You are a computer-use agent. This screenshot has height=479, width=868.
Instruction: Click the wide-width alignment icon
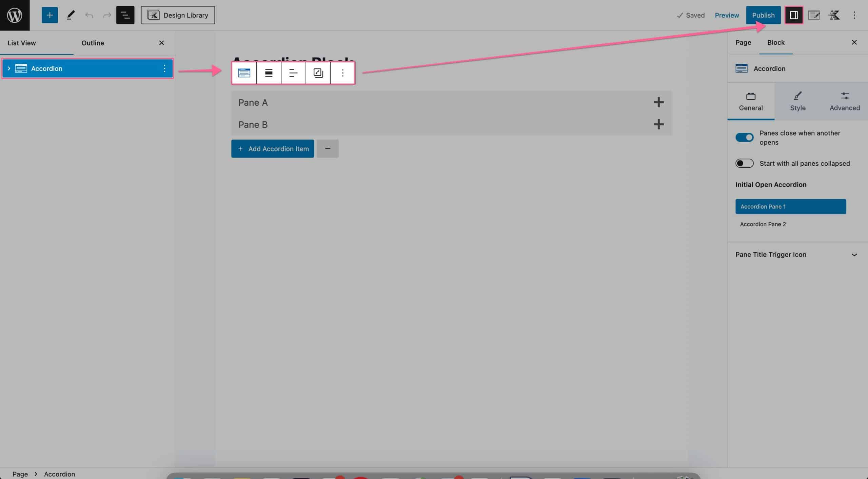(x=269, y=73)
